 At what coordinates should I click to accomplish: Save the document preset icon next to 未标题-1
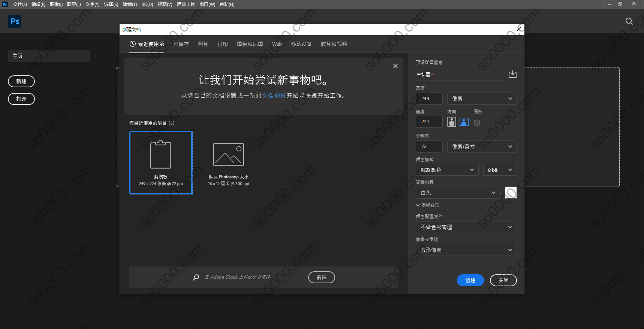tap(512, 74)
